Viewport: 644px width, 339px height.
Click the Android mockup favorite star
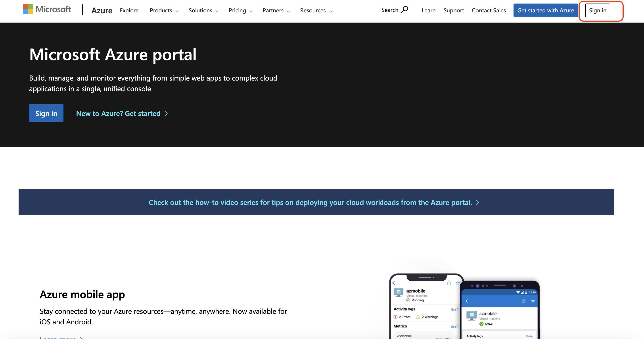[x=533, y=301]
